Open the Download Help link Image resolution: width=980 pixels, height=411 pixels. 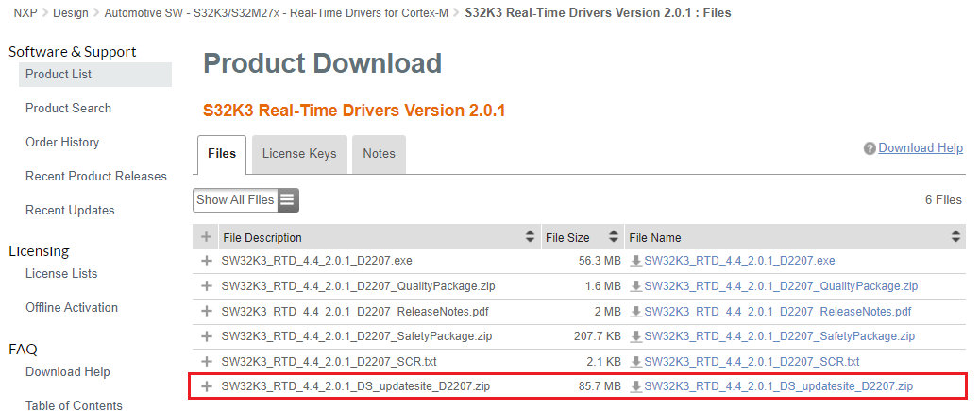921,148
